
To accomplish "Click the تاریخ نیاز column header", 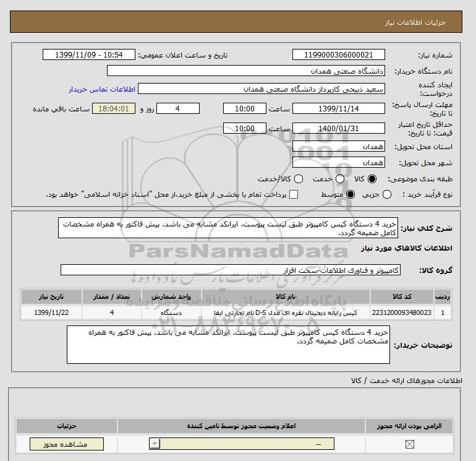I will pyautogui.click(x=51, y=296).
